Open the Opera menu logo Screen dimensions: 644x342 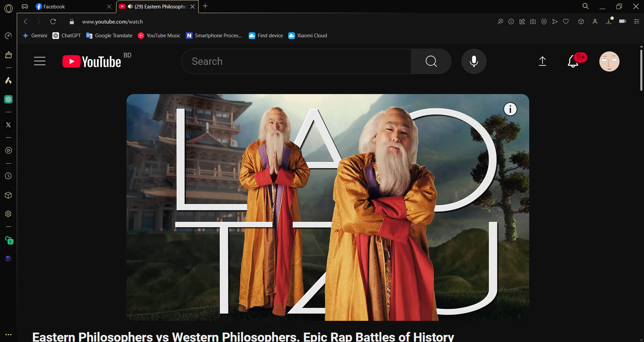tap(8, 8)
